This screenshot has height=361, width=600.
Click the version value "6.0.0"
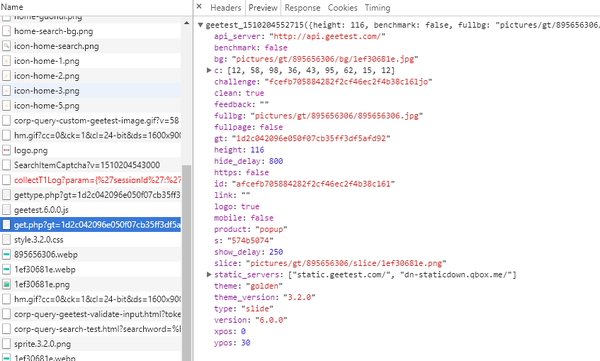[x=271, y=320]
